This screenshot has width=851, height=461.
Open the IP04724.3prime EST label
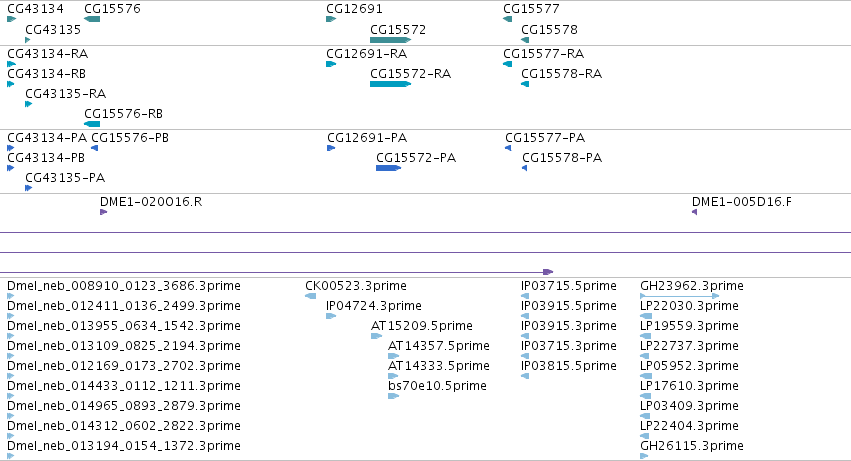(373, 306)
